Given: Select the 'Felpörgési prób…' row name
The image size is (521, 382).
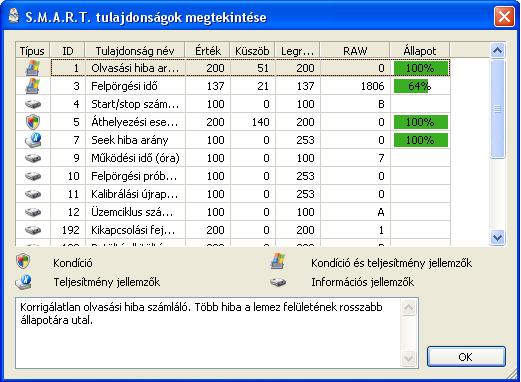Looking at the screenshot, I should pyautogui.click(x=134, y=176).
